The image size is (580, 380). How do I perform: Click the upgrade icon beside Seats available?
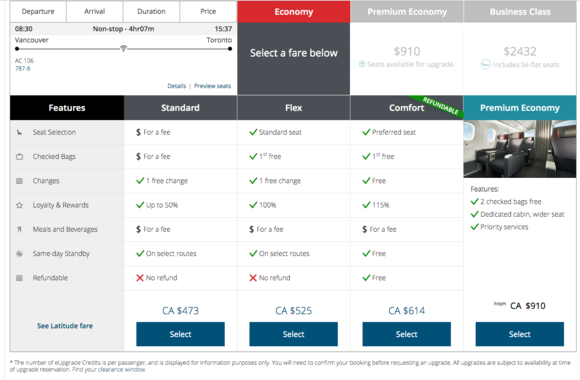point(362,64)
